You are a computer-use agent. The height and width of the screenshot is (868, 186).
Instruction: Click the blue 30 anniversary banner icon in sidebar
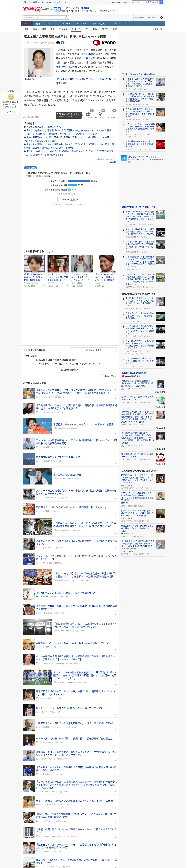click(124, 158)
